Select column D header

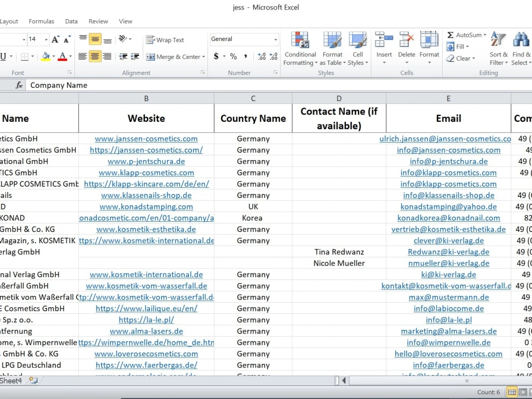point(339,98)
